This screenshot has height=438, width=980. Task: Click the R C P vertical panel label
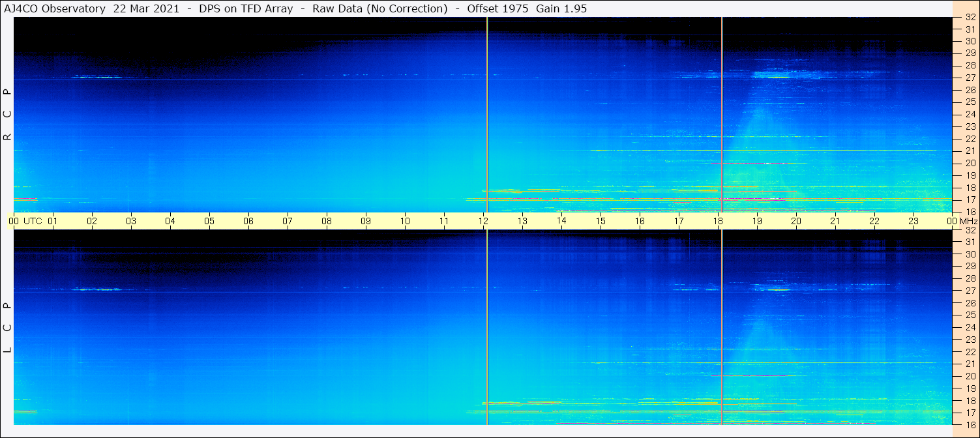click(x=8, y=115)
